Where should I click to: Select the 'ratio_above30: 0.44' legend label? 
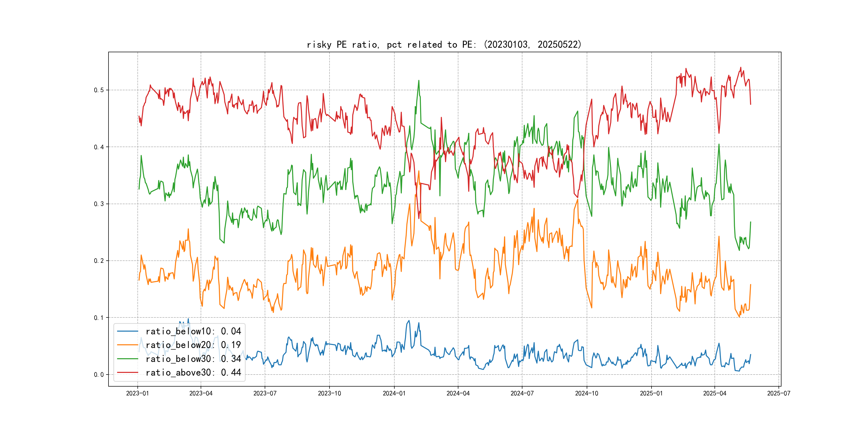193,373
